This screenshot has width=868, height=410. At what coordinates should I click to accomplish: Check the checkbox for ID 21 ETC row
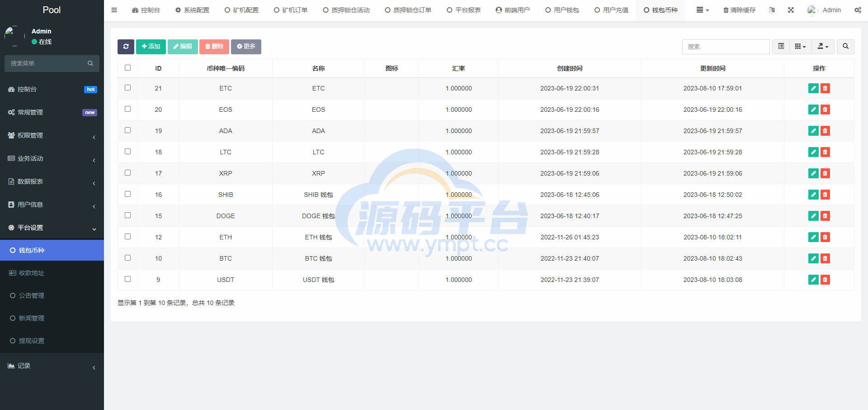pyautogui.click(x=127, y=88)
